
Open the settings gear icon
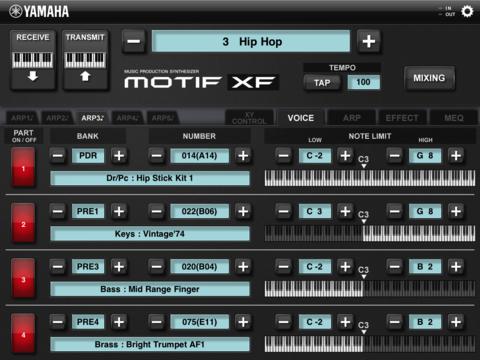point(467,11)
